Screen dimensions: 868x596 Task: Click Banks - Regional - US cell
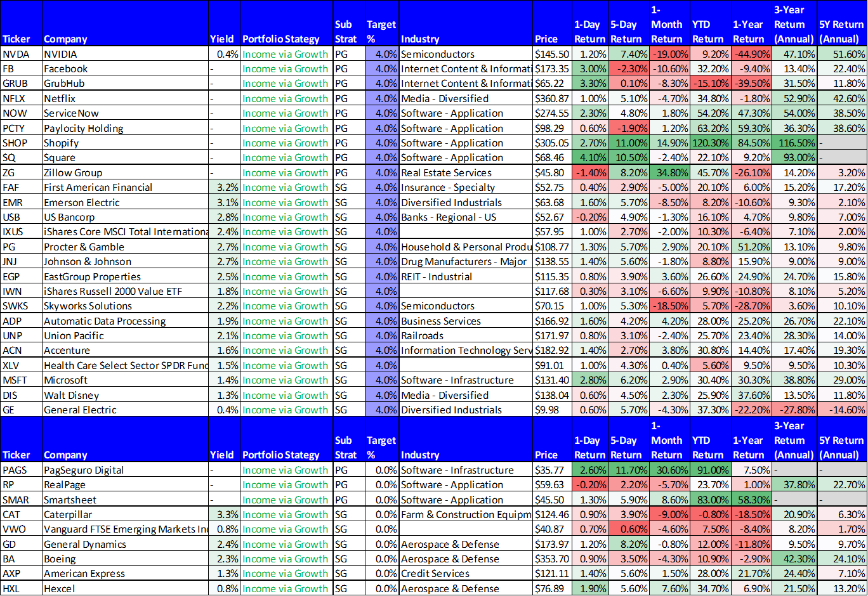pos(466,217)
